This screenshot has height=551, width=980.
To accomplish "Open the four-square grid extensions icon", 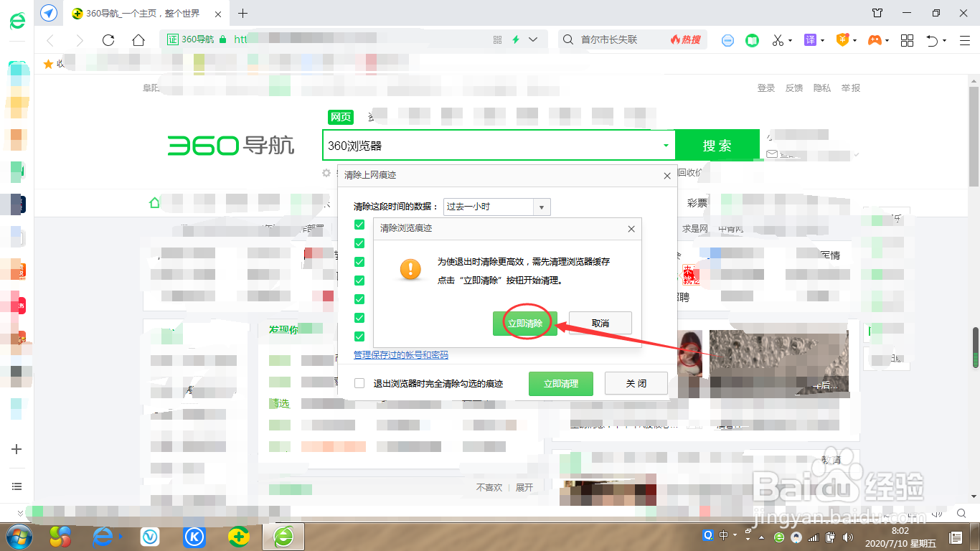I will point(907,40).
